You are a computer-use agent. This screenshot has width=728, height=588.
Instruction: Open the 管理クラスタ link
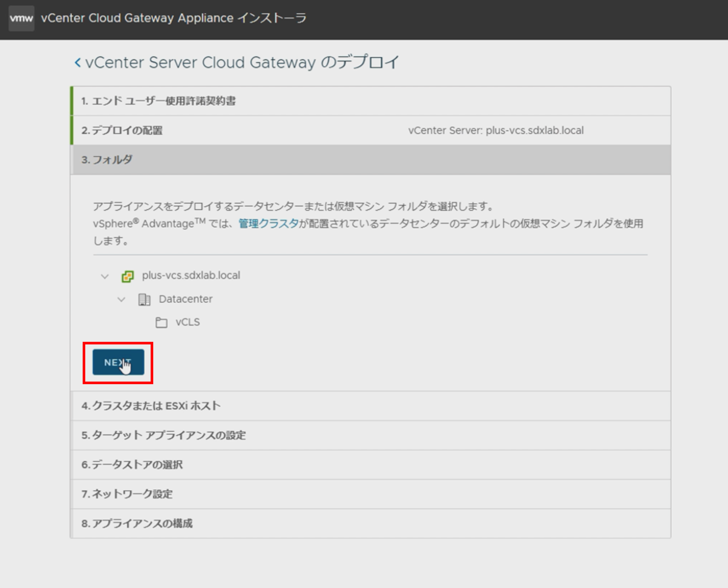269,223
